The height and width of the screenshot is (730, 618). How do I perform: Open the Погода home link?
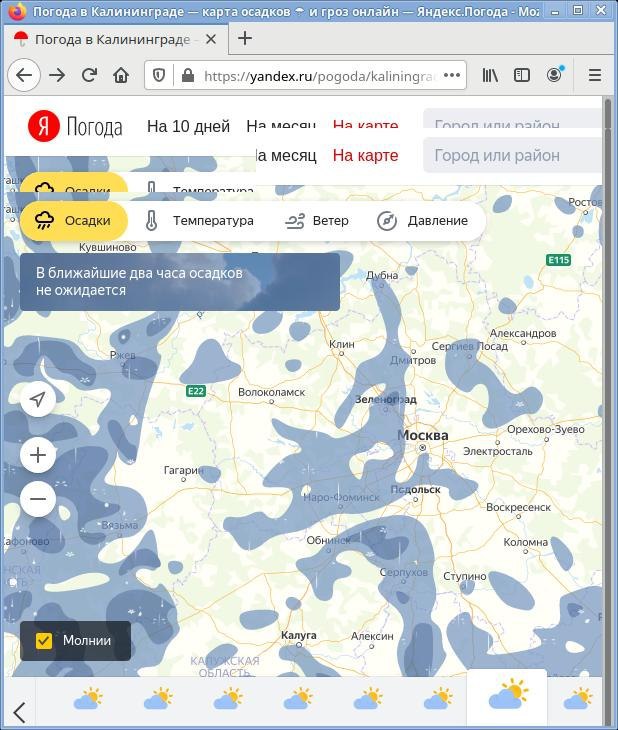[95, 127]
